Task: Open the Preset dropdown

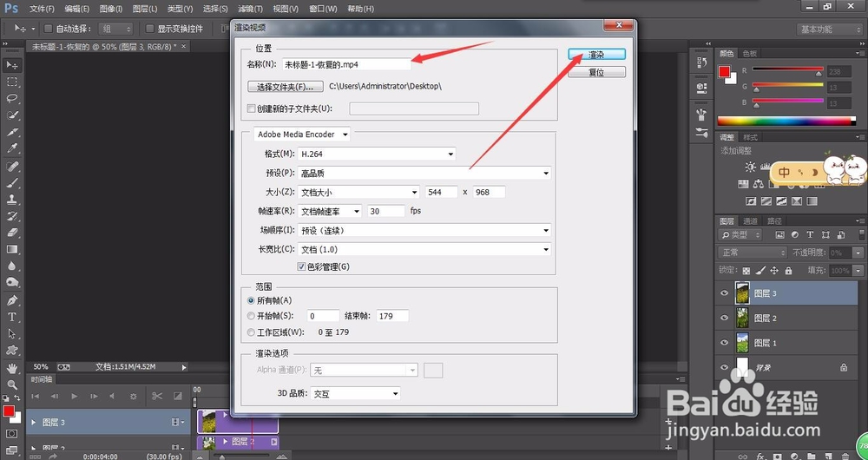Action: point(424,174)
